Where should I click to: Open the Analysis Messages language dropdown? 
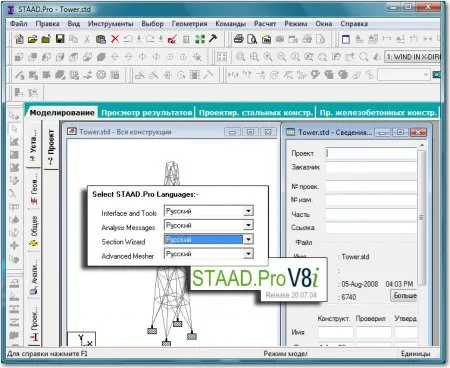(248, 225)
